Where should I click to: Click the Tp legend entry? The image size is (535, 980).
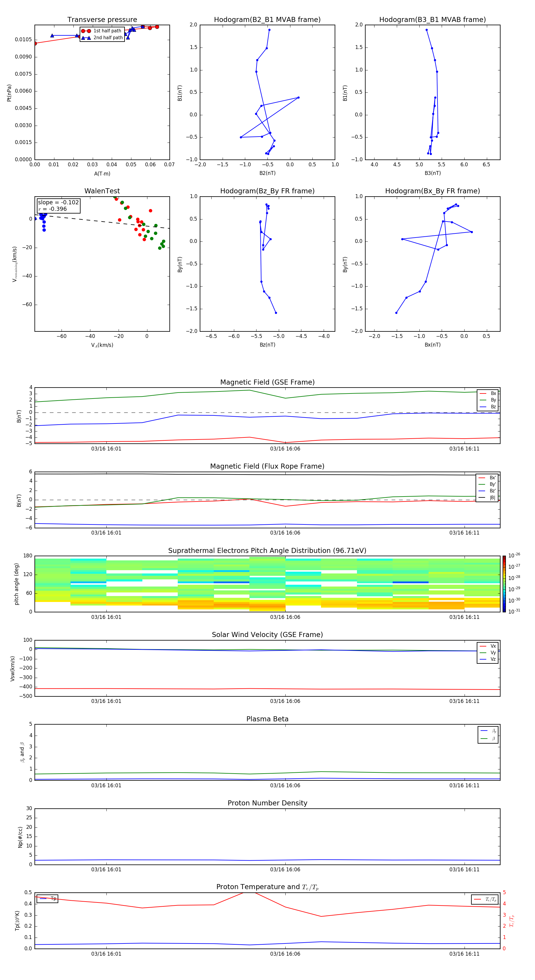(x=48, y=899)
